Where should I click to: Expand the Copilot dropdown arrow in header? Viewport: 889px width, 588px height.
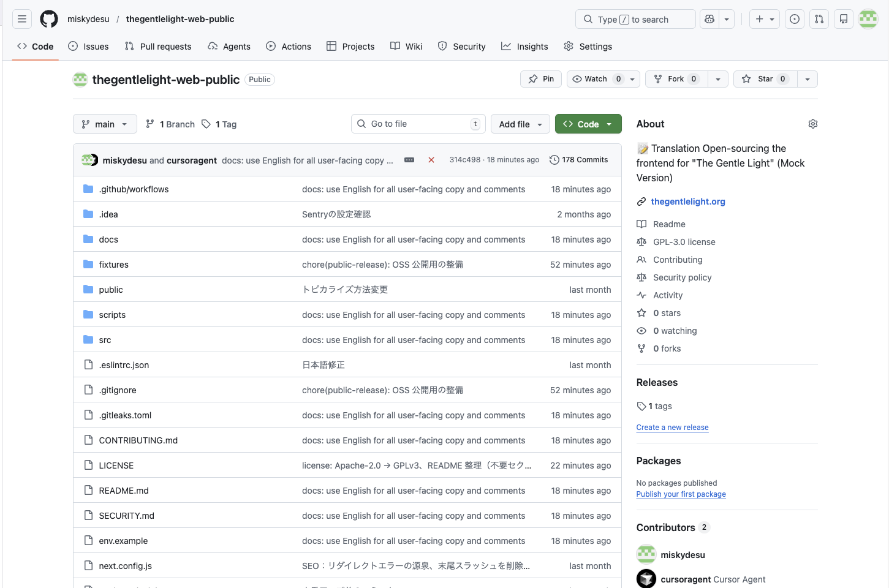pos(727,19)
